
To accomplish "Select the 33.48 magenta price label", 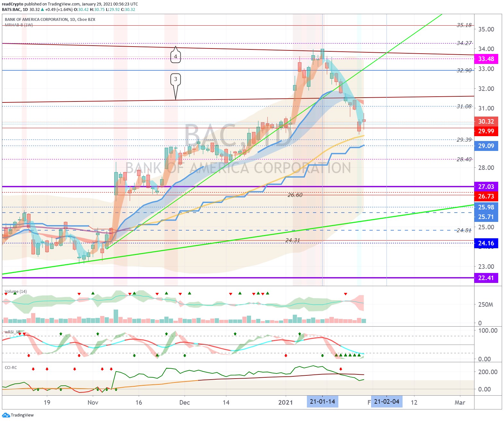I will pyautogui.click(x=486, y=59).
